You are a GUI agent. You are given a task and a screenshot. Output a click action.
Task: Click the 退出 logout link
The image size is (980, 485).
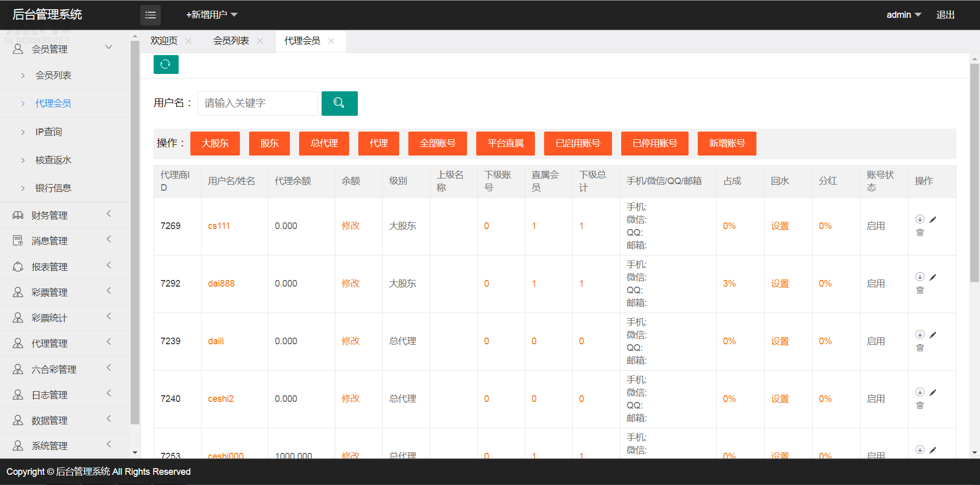tap(945, 15)
